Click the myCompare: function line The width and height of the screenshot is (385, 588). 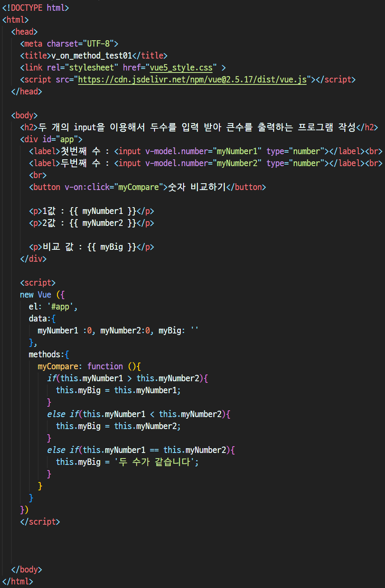[89, 367]
